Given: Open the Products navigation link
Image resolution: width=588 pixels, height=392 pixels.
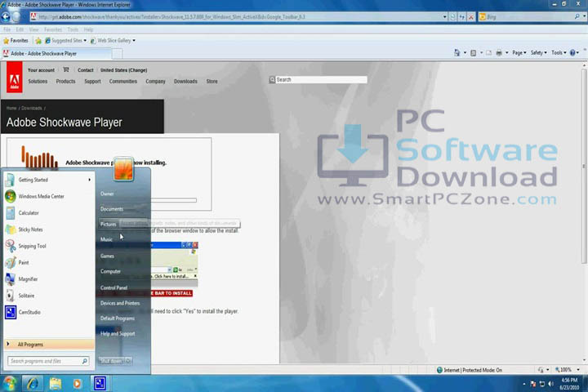Looking at the screenshot, I should (65, 82).
